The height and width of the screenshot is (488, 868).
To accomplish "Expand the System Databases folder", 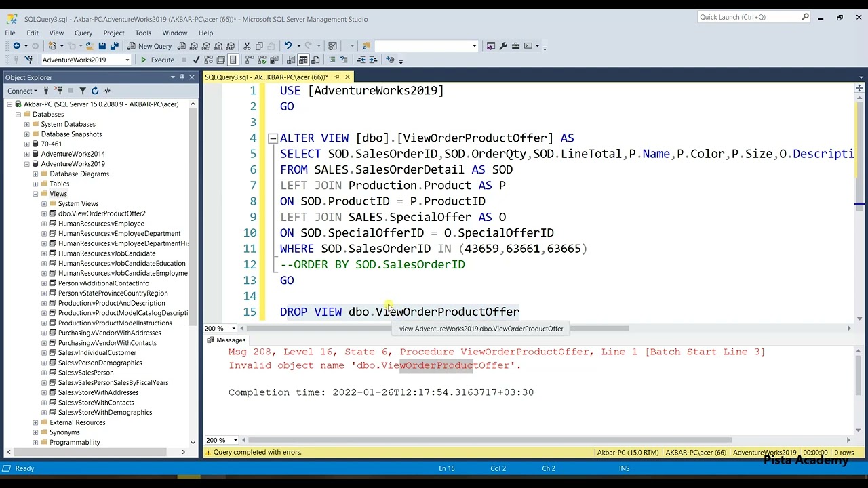I will coord(26,124).
